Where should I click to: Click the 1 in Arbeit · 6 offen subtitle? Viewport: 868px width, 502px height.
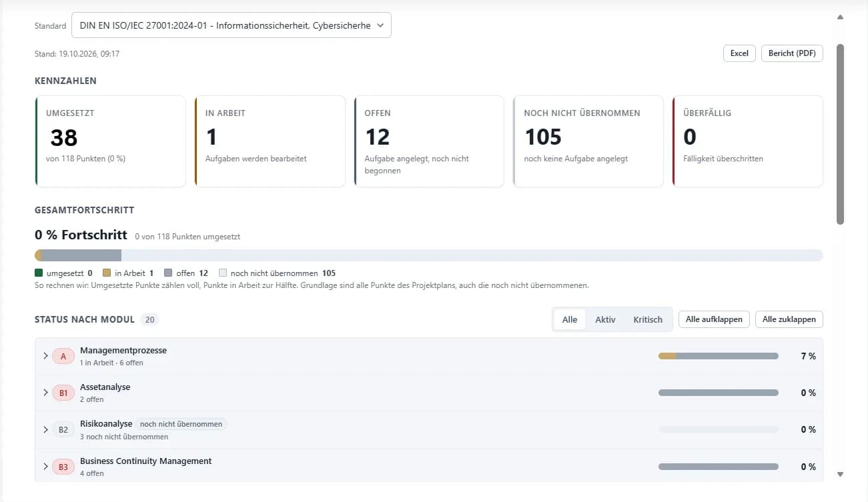[x=111, y=363]
